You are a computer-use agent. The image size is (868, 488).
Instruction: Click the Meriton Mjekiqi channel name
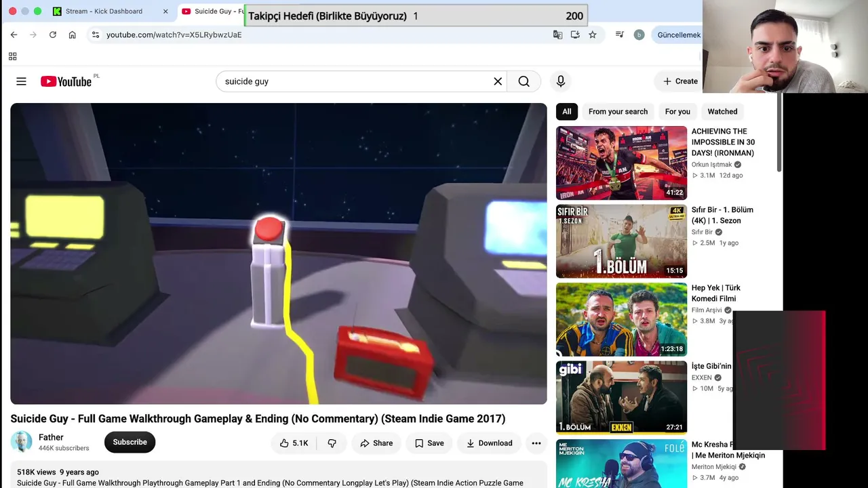[714, 467]
